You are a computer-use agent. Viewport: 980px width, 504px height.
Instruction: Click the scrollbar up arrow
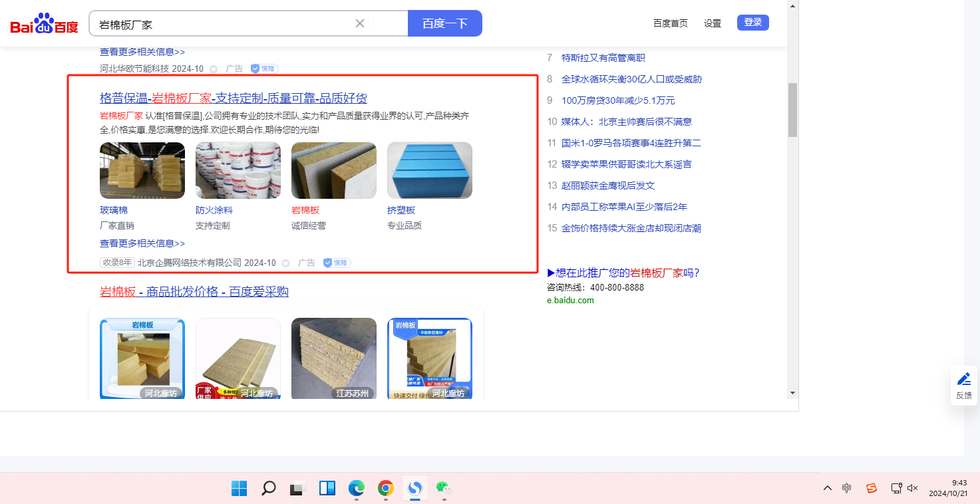pos(792,5)
